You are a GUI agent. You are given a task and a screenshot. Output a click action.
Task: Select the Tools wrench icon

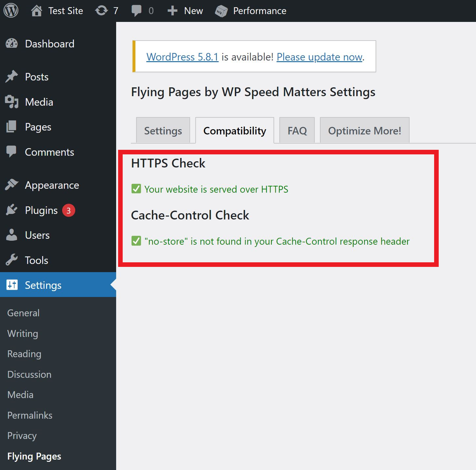coord(12,260)
